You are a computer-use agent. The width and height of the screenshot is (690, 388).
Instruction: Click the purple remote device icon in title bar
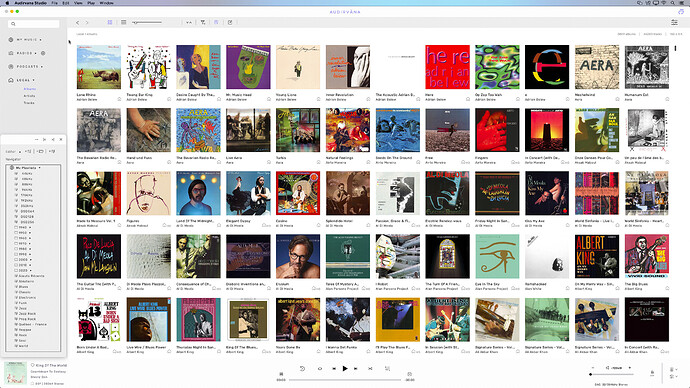coord(681,12)
